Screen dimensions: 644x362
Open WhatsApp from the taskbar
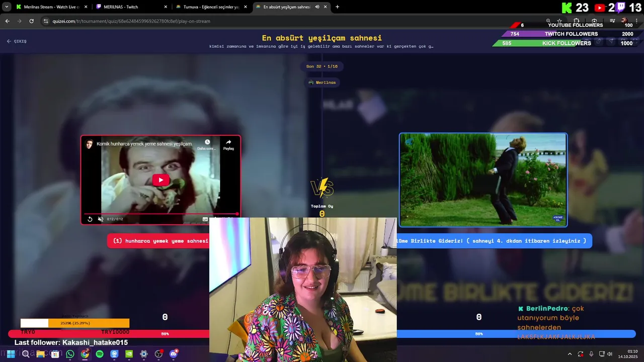70,354
